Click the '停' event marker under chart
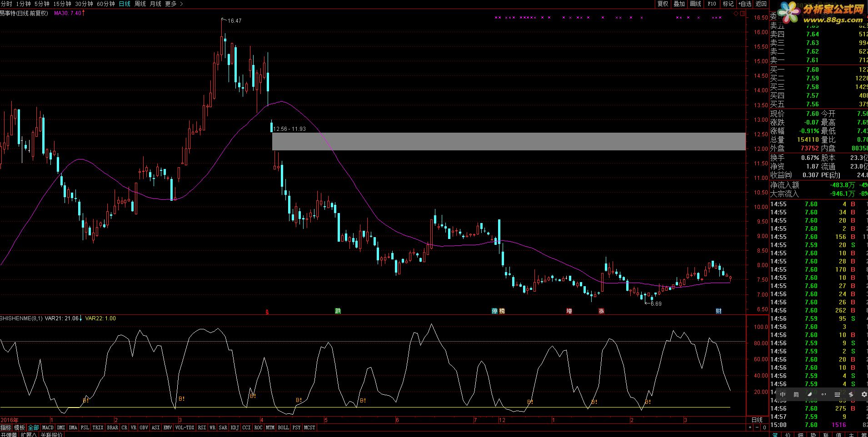Image resolution: width=868 pixels, height=437 pixels. coord(494,311)
